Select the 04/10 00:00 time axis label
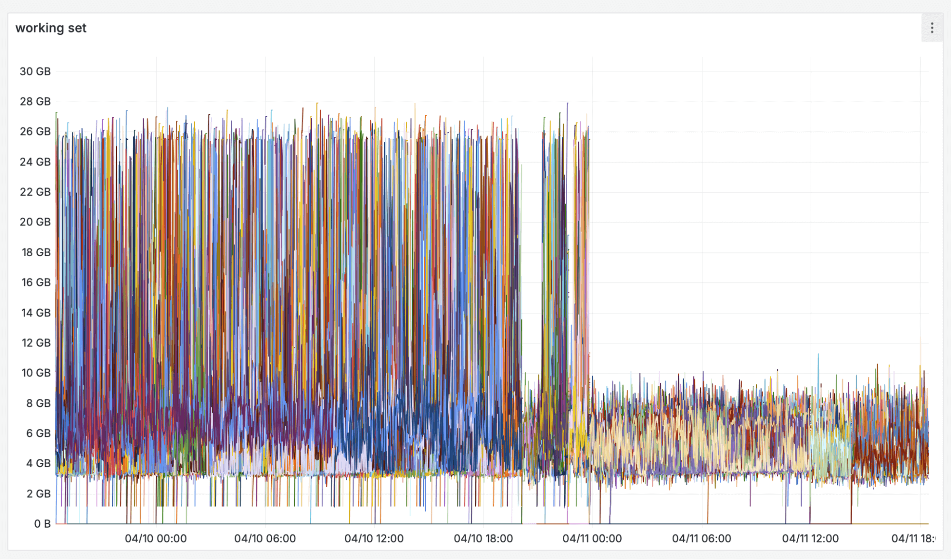Screen dimensions: 951x560 pos(156,539)
